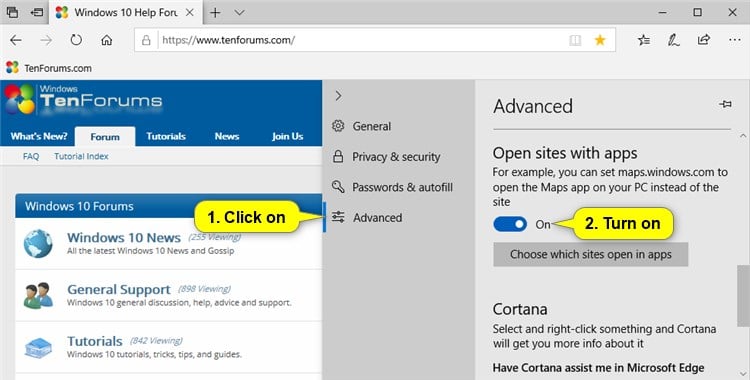Toggle Open sites with apps switch
Viewport: 750px width, 380px height.
[x=510, y=224]
